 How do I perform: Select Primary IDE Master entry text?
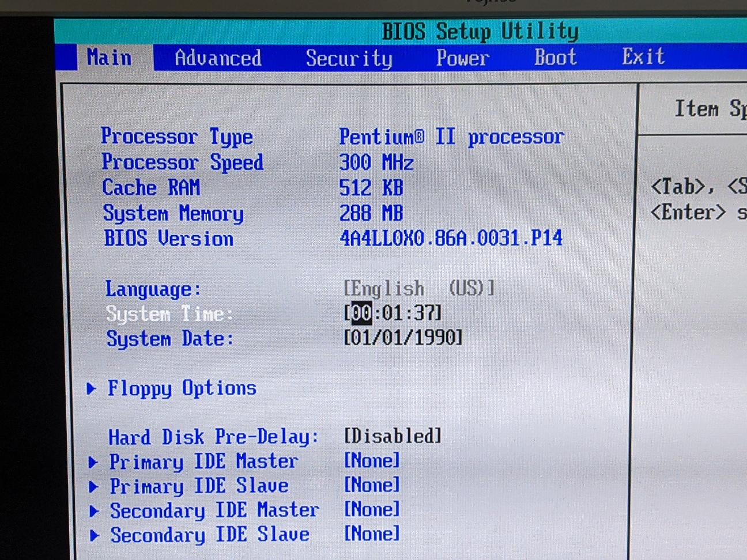204,461
